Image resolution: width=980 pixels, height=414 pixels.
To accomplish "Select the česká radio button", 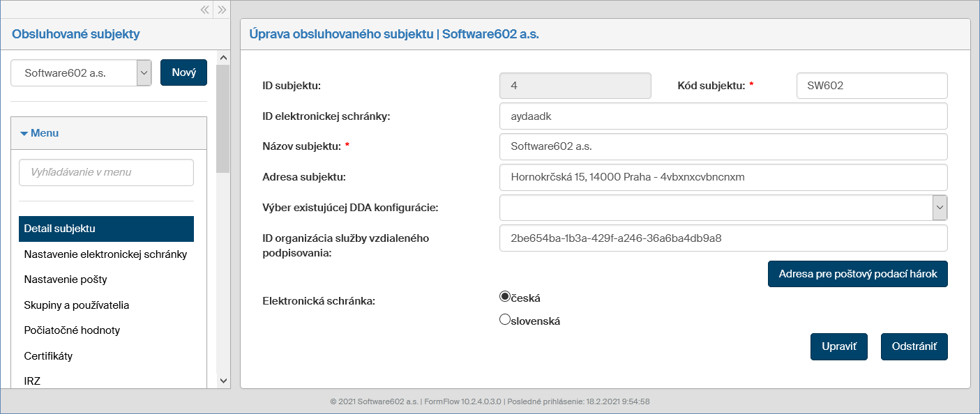I will click(505, 296).
